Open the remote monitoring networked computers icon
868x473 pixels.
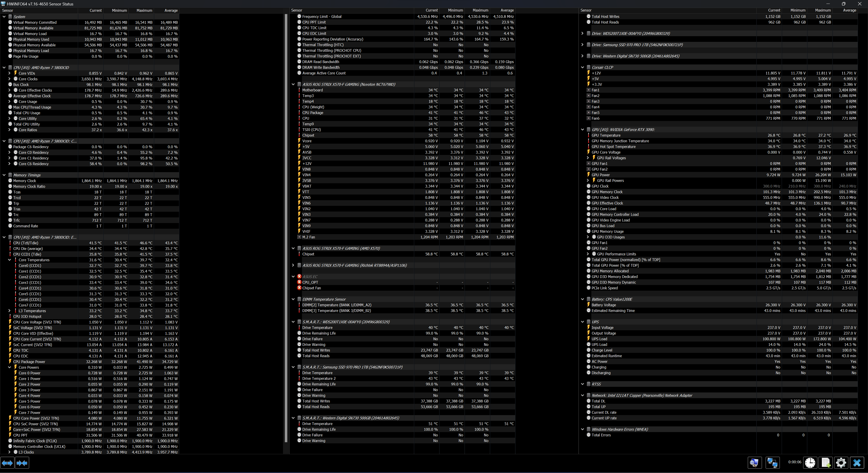pos(772,463)
